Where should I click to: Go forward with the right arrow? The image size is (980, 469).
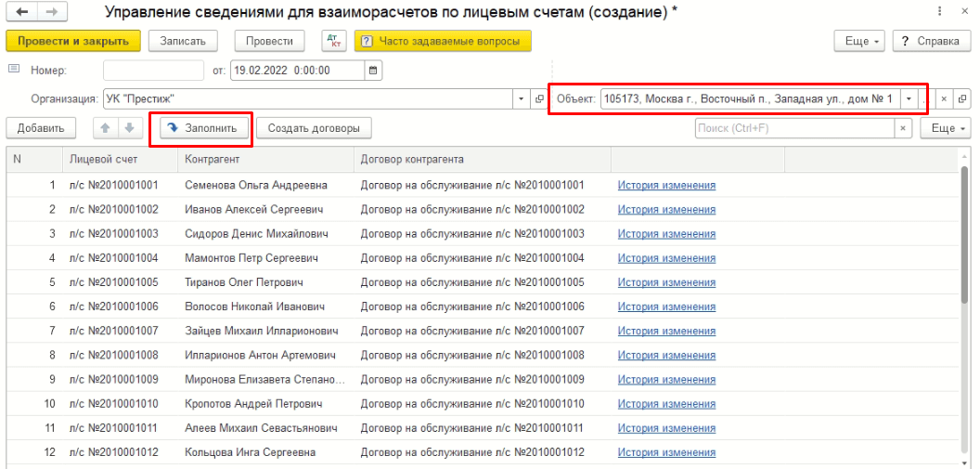53,12
